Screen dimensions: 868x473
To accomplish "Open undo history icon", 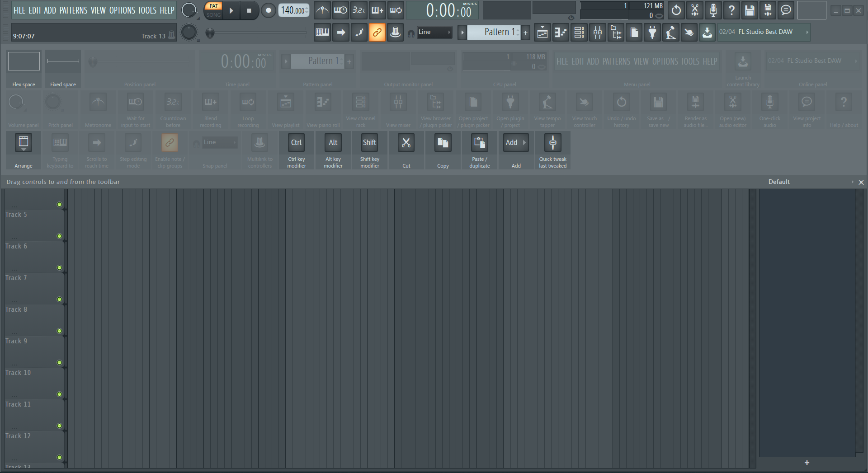I will (676, 10).
